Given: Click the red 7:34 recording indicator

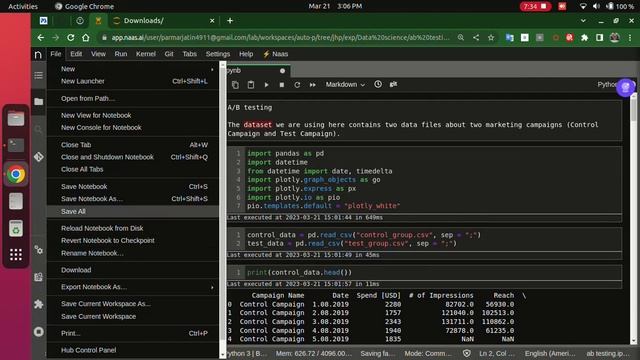Looking at the screenshot, I should [x=535, y=6].
